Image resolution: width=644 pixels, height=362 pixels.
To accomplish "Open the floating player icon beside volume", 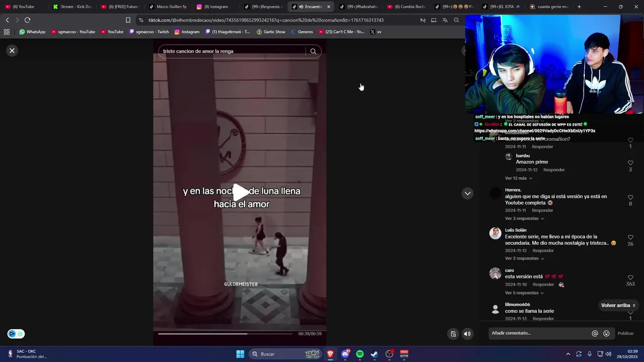I will pos(453,334).
